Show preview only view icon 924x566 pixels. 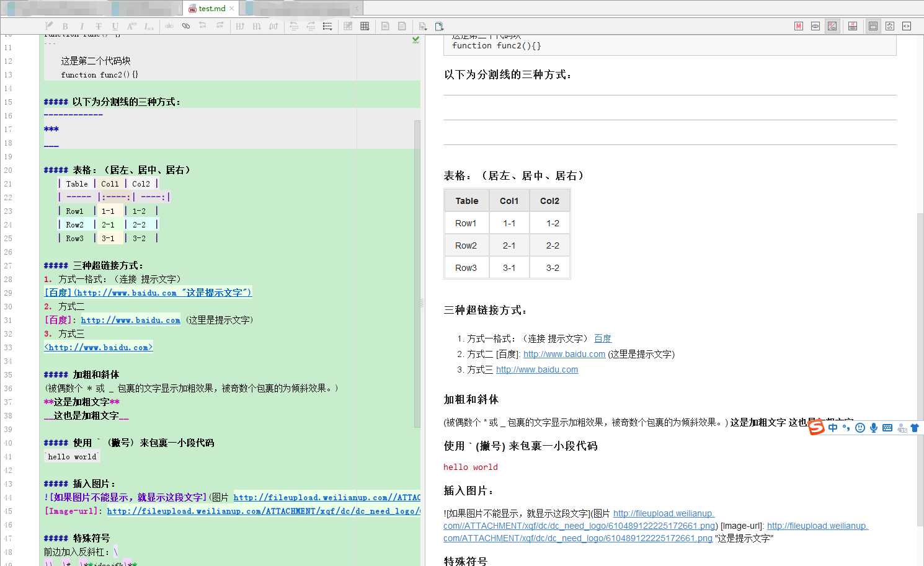pyautogui.click(x=815, y=26)
